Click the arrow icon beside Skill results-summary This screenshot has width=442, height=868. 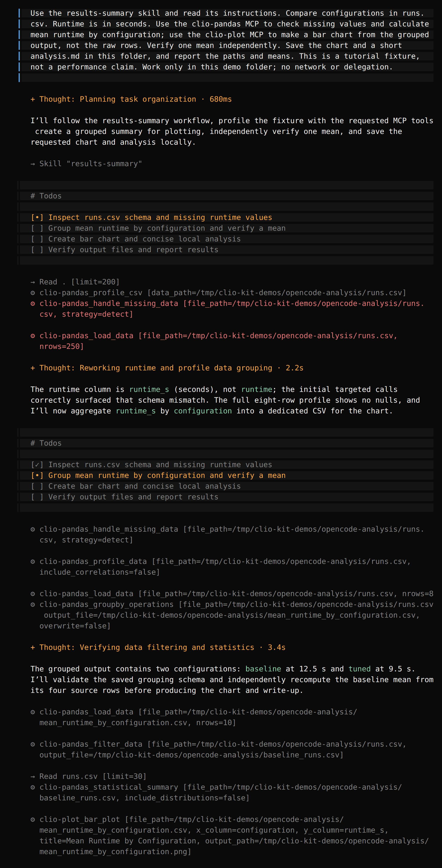point(33,164)
